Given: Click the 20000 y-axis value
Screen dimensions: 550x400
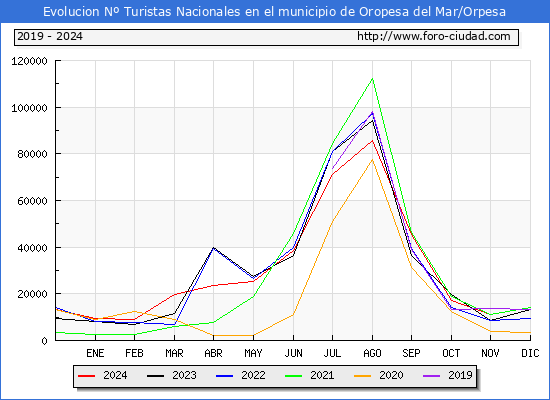Looking at the screenshot, I should click(x=32, y=294).
